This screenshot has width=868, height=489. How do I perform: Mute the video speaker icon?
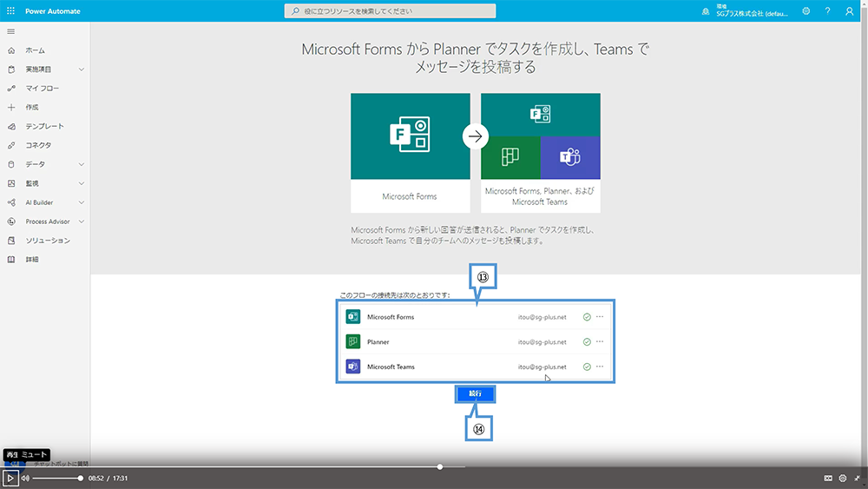(25, 478)
